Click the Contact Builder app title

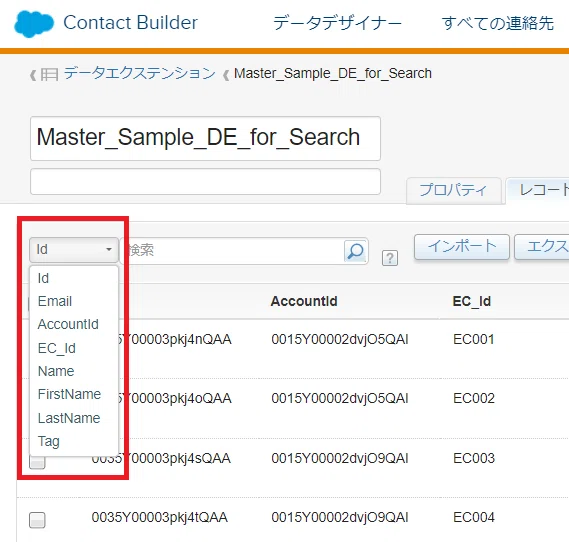[130, 22]
